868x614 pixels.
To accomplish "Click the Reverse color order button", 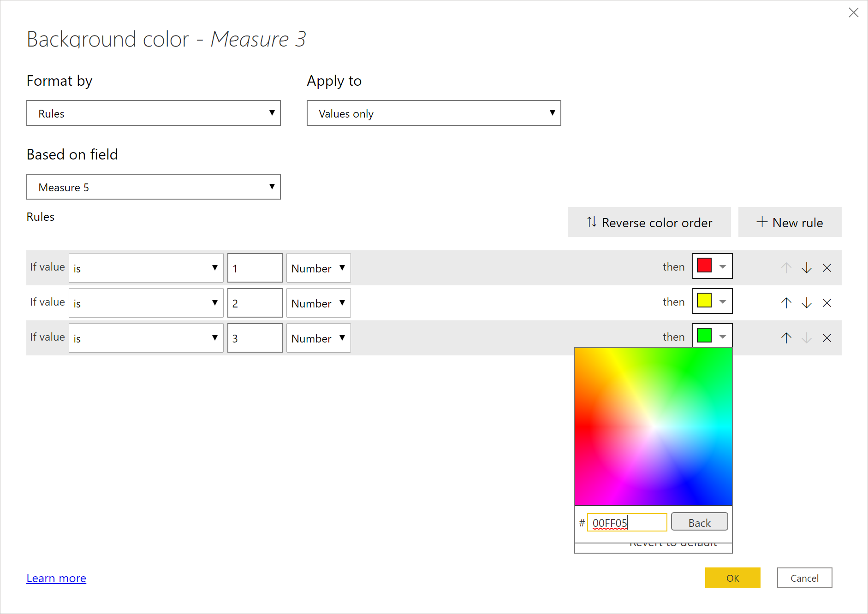I will (649, 222).
